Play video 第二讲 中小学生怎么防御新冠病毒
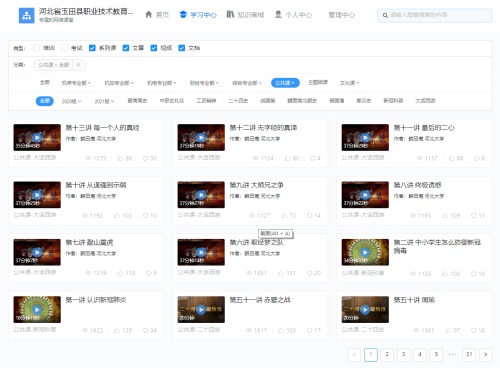This screenshot has height=368, width=500. [365, 252]
